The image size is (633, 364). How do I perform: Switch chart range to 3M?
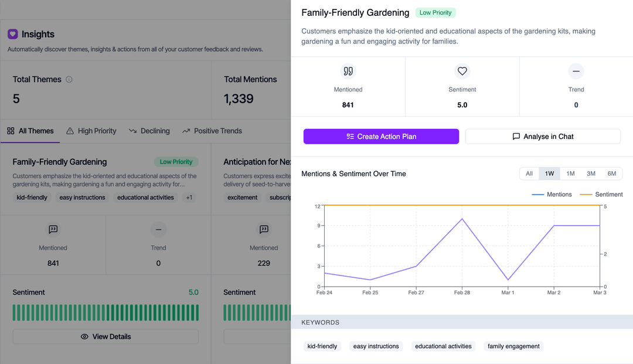pos(591,174)
